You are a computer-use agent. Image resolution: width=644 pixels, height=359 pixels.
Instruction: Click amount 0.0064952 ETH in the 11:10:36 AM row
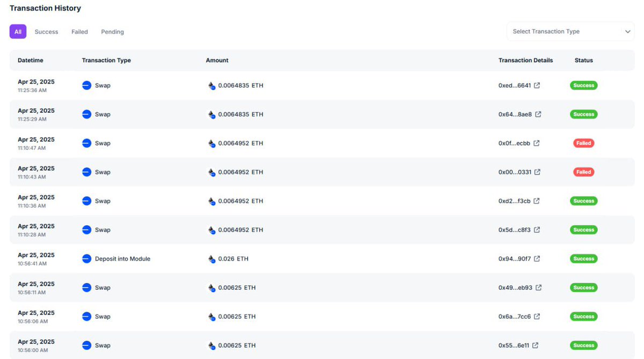click(241, 201)
